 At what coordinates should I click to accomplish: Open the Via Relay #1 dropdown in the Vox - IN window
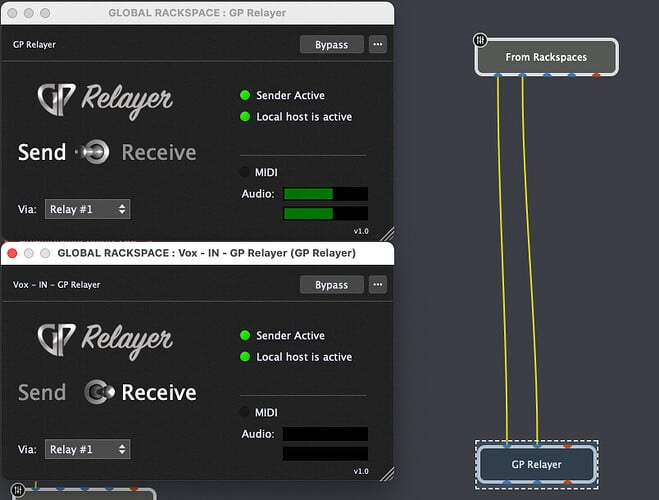click(x=87, y=449)
